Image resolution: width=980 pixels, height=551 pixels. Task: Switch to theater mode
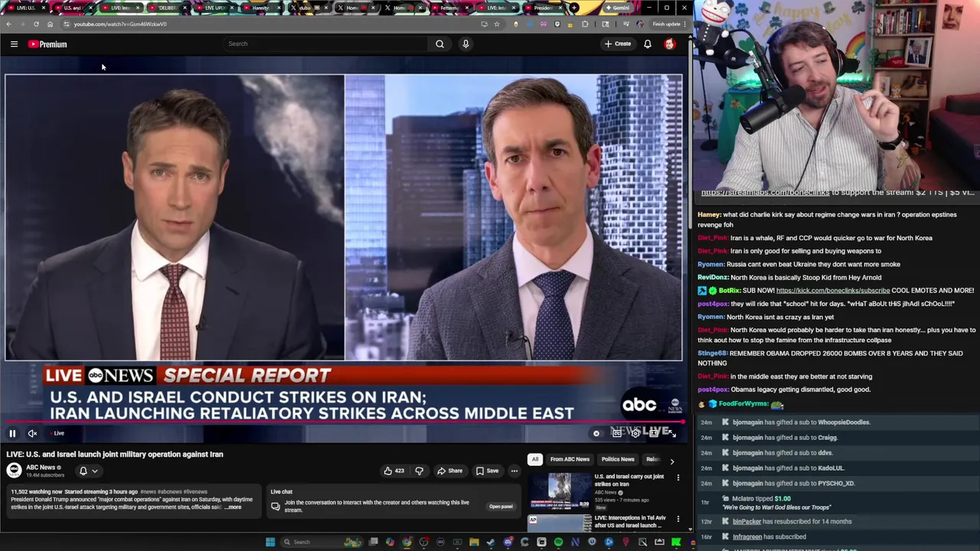[x=653, y=433]
